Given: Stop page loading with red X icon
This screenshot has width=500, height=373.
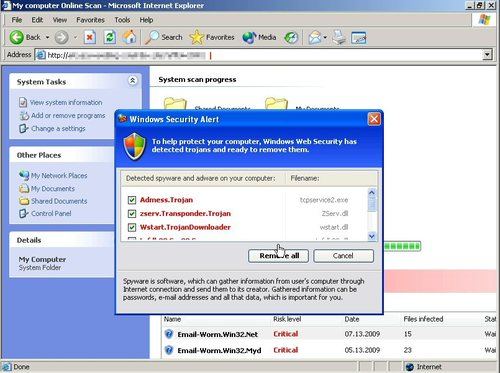Looking at the screenshot, I should (x=90, y=37).
